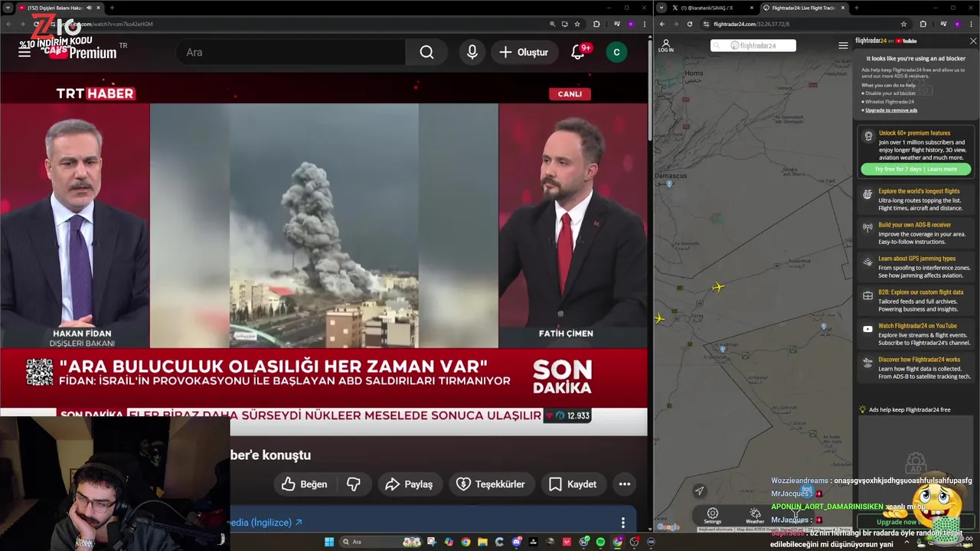Close the Flightradar24 side panel
980x551 pixels.
click(x=973, y=41)
